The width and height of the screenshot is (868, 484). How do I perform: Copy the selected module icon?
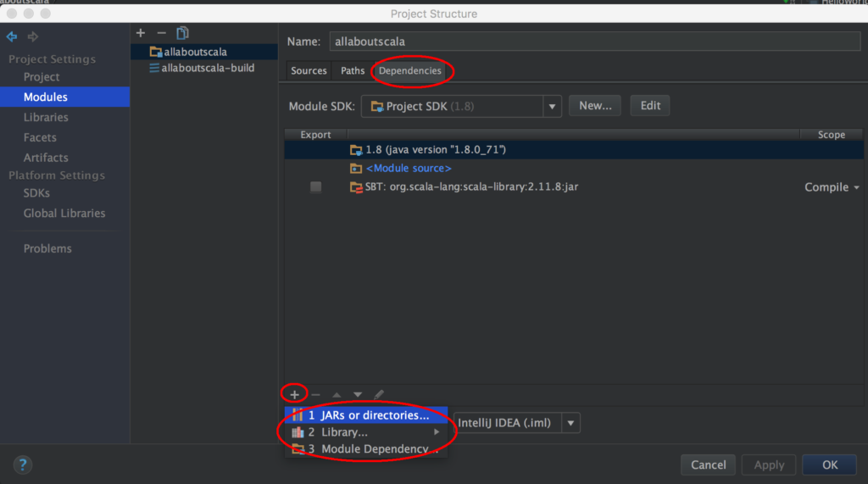(182, 33)
